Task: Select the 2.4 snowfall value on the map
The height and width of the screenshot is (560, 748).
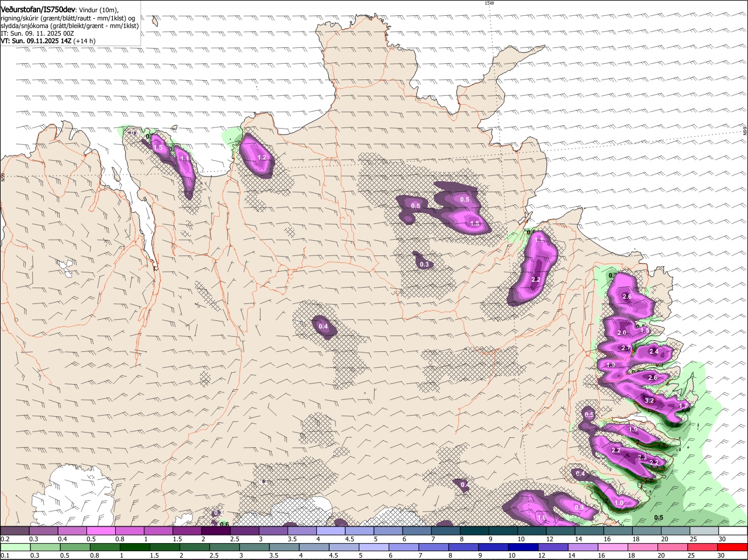Action: [x=653, y=351]
